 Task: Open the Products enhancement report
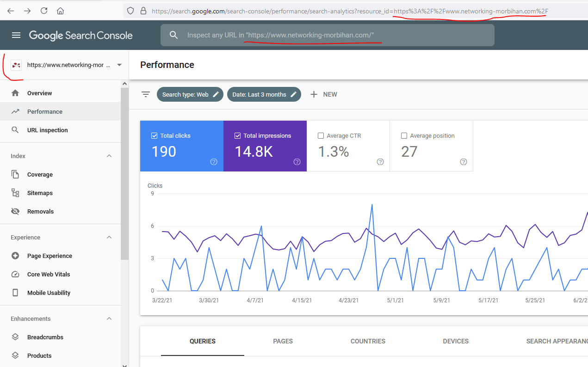click(60, 355)
